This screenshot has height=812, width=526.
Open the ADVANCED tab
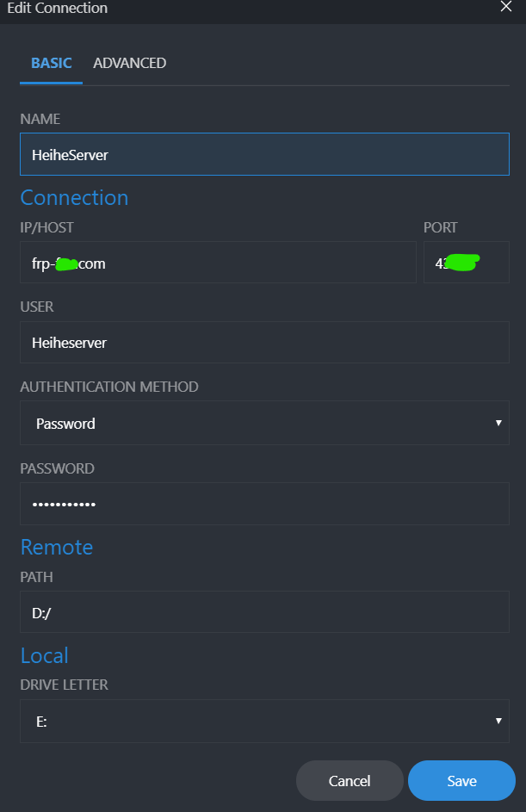coord(129,63)
